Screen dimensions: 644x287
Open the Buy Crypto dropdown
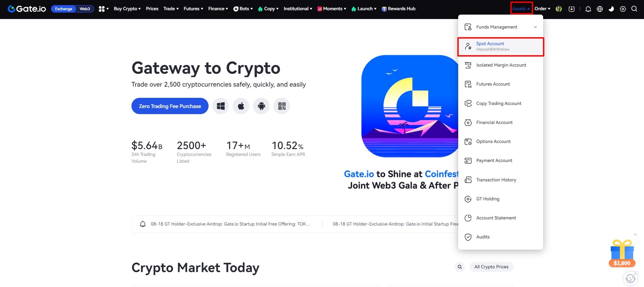tap(127, 9)
